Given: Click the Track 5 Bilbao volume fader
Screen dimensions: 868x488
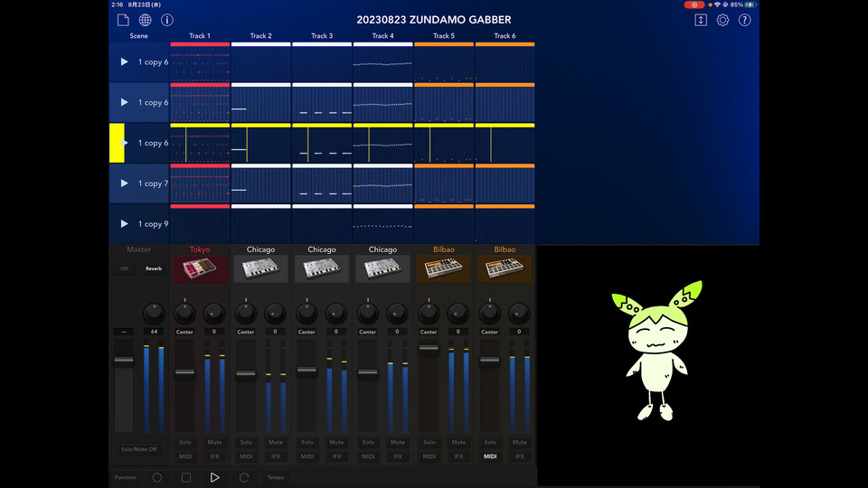Looking at the screenshot, I should tap(428, 348).
